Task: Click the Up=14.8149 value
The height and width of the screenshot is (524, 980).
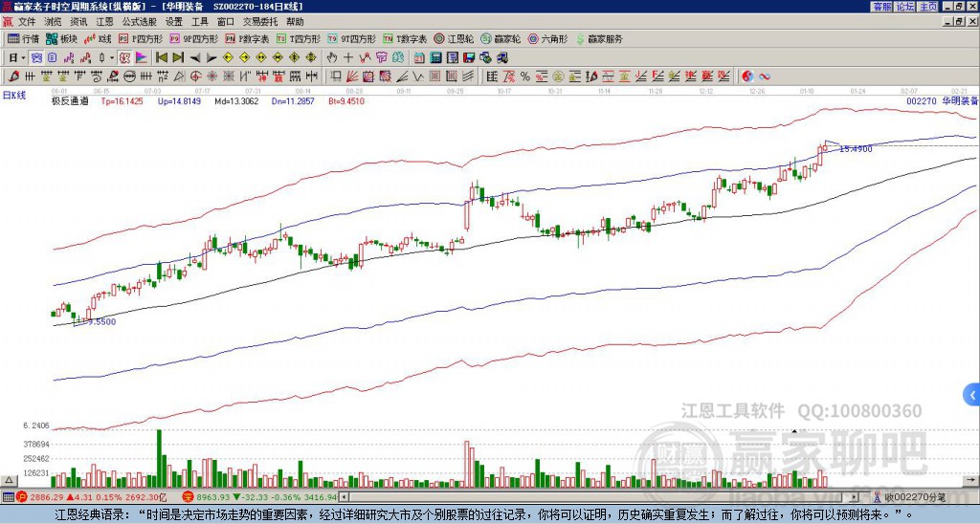Action: pyautogui.click(x=179, y=100)
